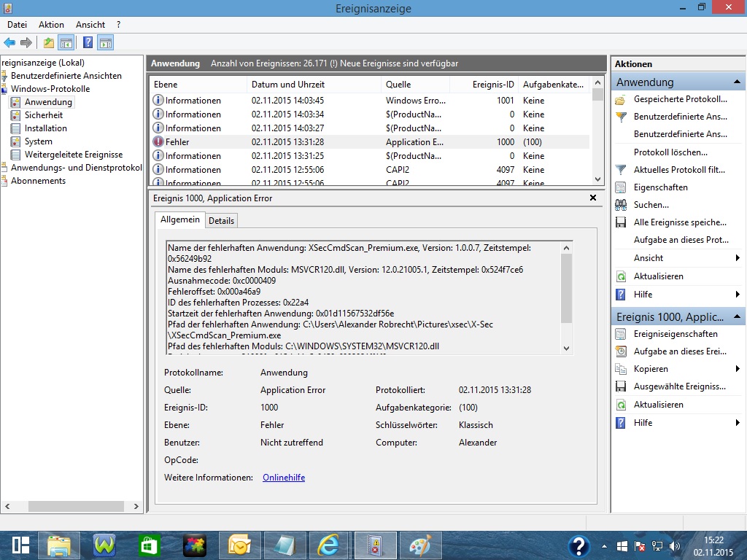Open Internet Explorer from the taskbar

[x=329, y=545]
